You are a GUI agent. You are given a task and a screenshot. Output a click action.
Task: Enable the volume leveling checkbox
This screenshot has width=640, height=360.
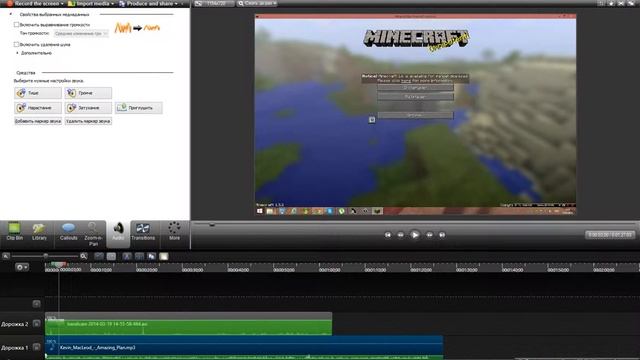[16, 25]
